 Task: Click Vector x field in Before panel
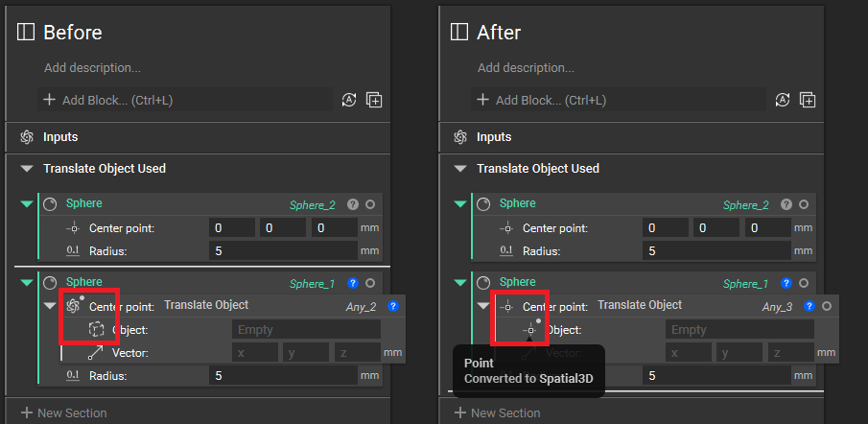tap(254, 353)
